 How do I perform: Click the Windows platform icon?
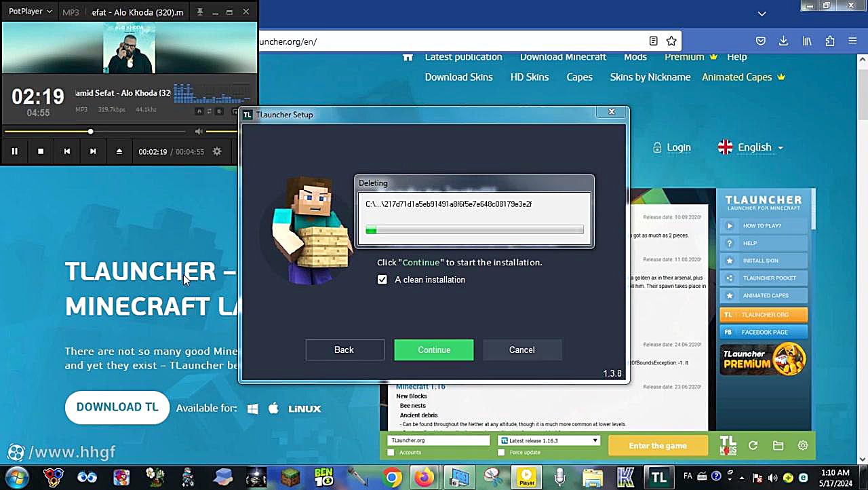pos(253,409)
